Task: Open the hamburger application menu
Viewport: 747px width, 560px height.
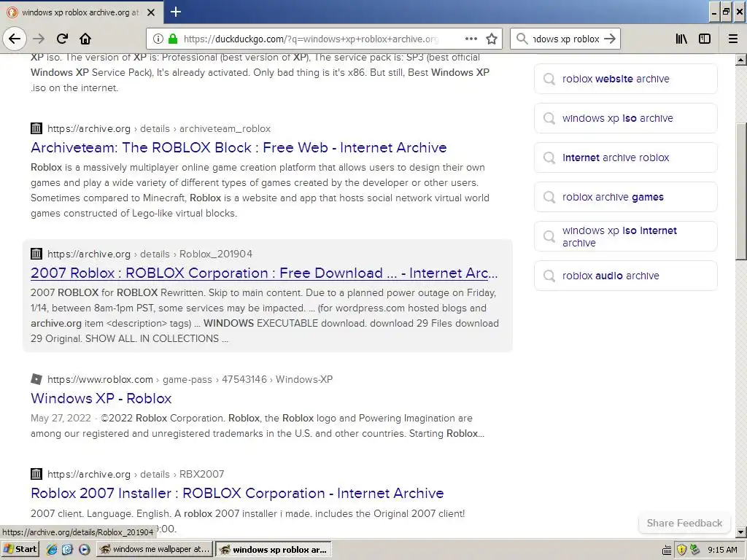Action: [733, 39]
